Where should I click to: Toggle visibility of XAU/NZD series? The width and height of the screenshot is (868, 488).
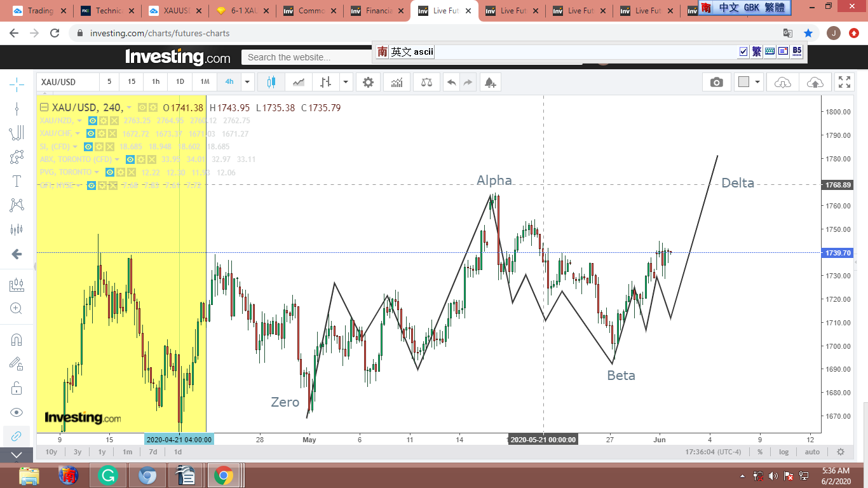tap(92, 121)
